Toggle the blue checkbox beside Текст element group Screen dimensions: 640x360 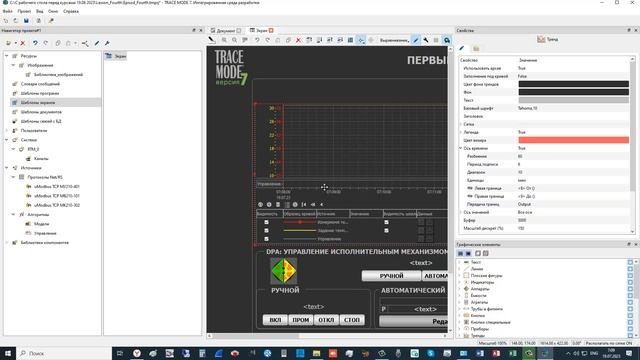click(x=630, y=262)
